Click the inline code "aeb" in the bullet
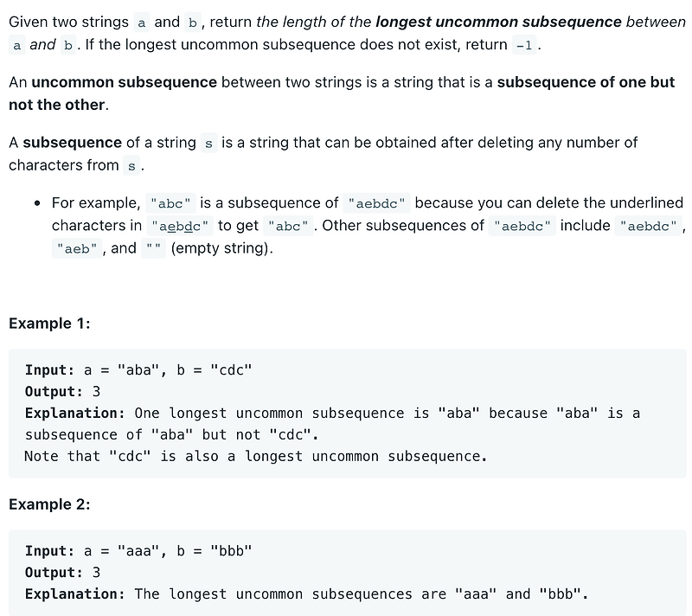The image size is (692, 616). click(x=77, y=248)
